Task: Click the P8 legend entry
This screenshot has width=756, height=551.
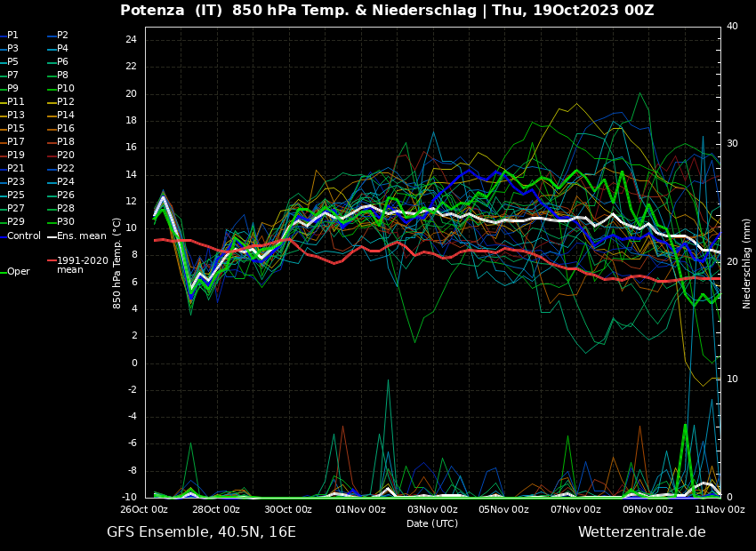Action: 62,76
